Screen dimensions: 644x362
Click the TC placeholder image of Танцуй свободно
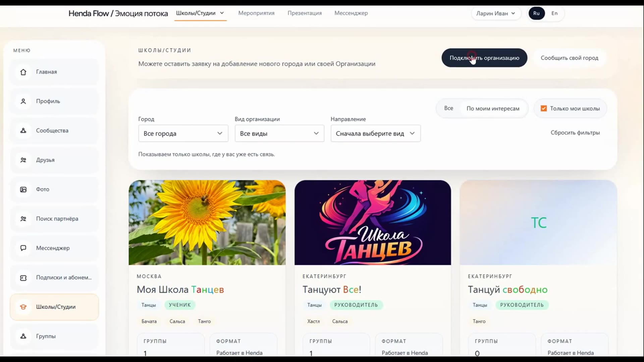538,223
